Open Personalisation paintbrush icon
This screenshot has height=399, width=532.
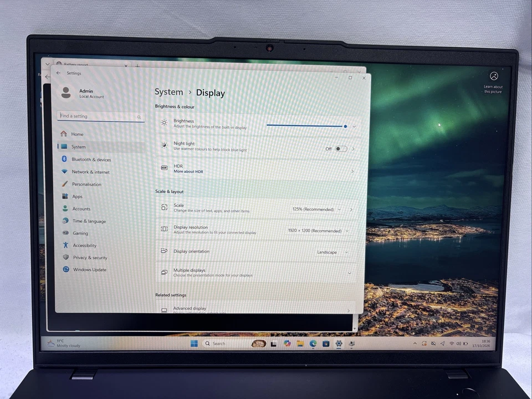[x=65, y=184]
